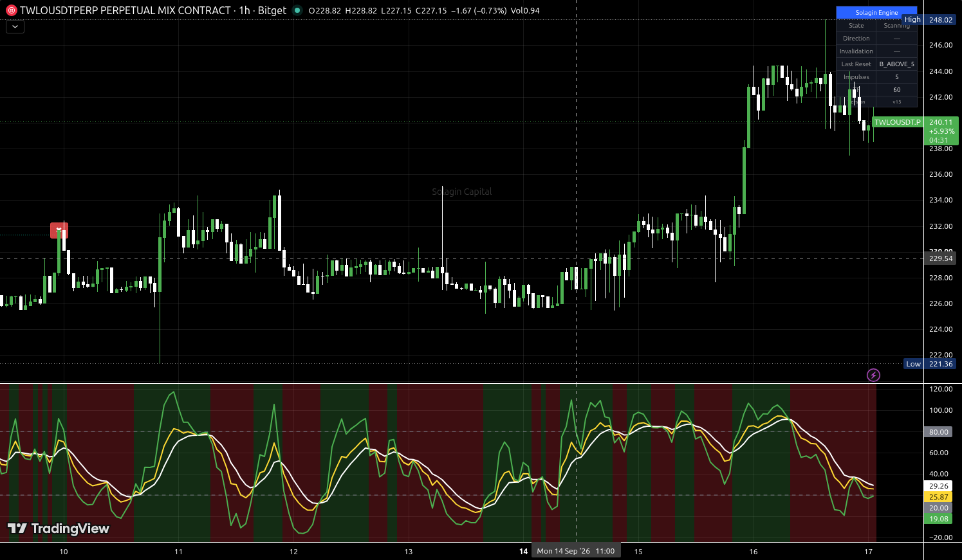Click the Bitget exchange logo icon
Viewport: 962px width, 560px height.
pos(11,10)
